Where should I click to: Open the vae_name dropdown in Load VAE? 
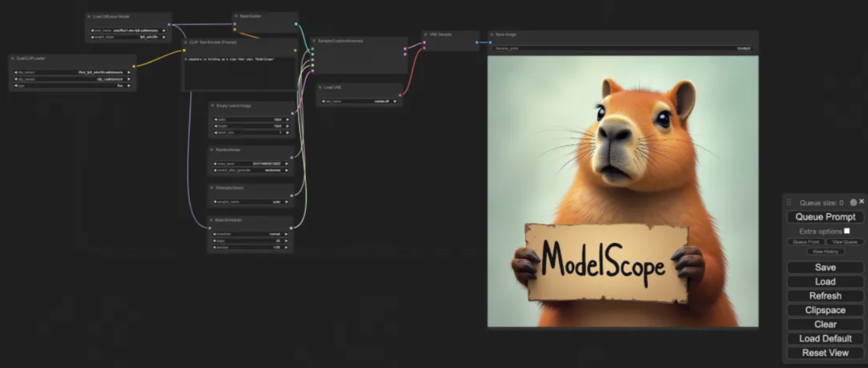[360, 101]
